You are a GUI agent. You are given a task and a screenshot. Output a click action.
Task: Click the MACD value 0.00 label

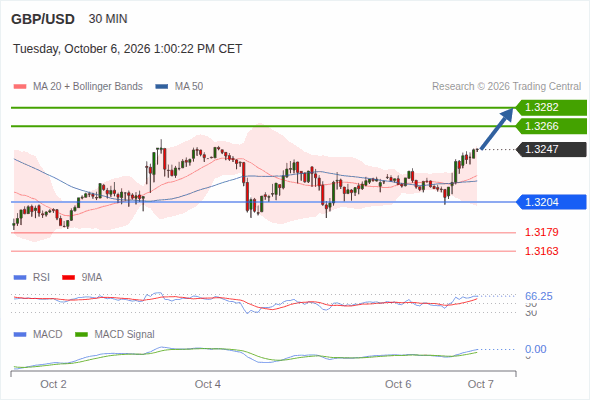(x=536, y=349)
